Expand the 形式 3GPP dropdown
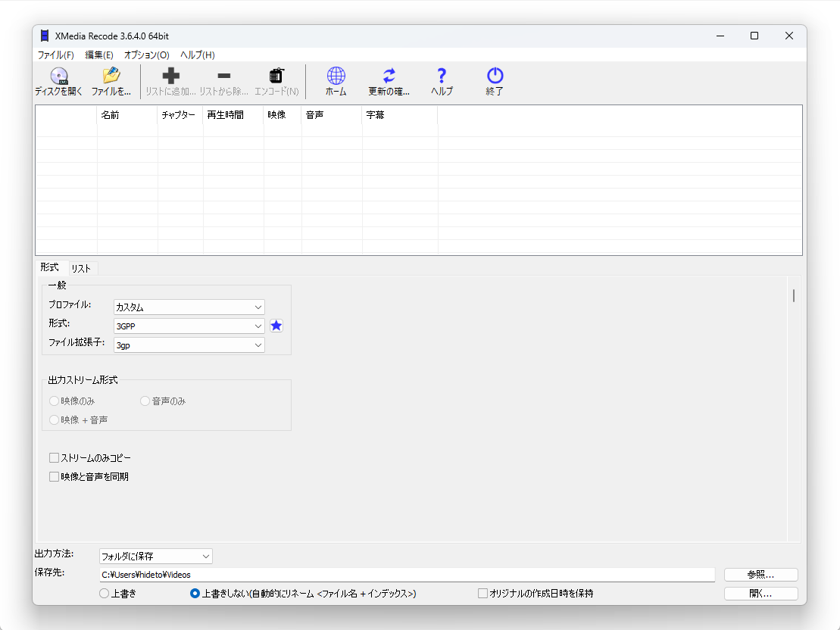The width and height of the screenshot is (840, 630). click(189, 326)
